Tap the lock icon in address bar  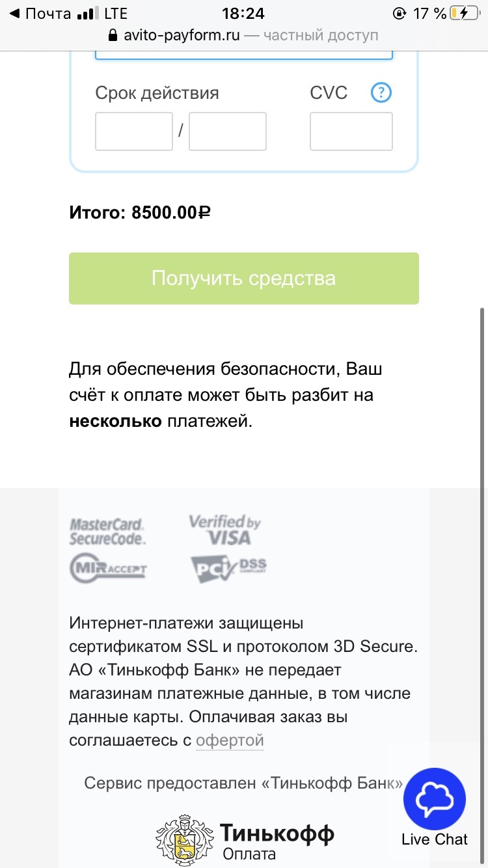click(x=113, y=35)
